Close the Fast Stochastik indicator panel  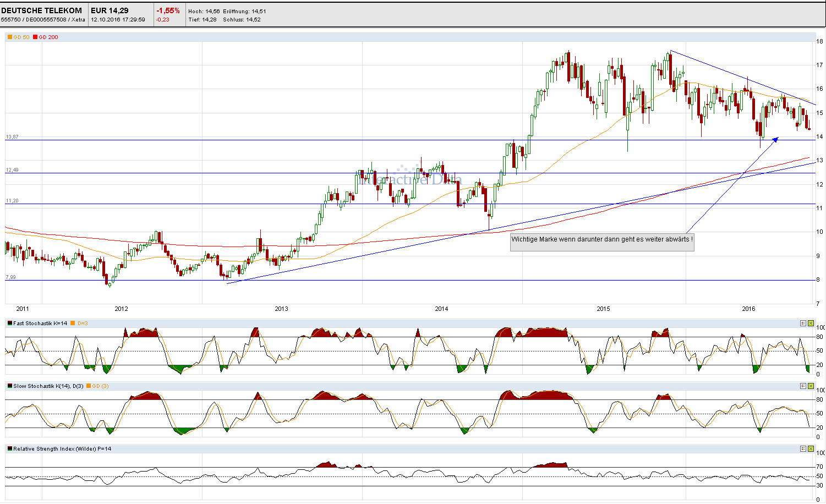coord(811,324)
